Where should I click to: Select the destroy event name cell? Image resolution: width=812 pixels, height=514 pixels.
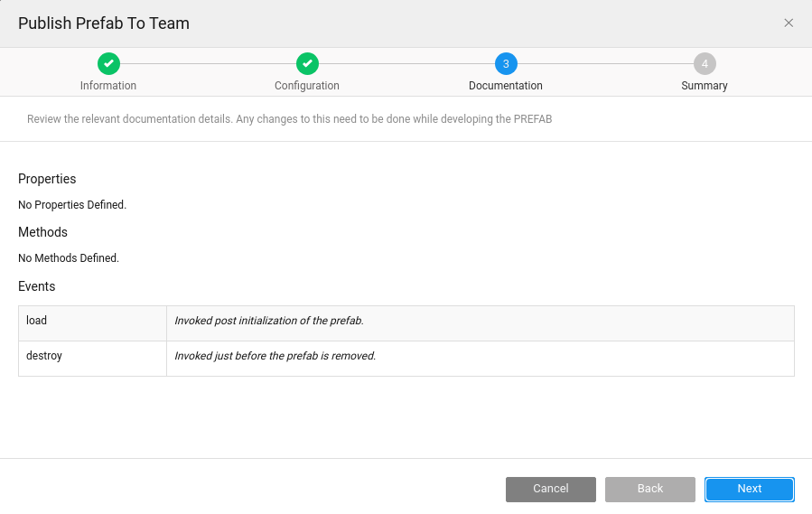tap(92, 357)
